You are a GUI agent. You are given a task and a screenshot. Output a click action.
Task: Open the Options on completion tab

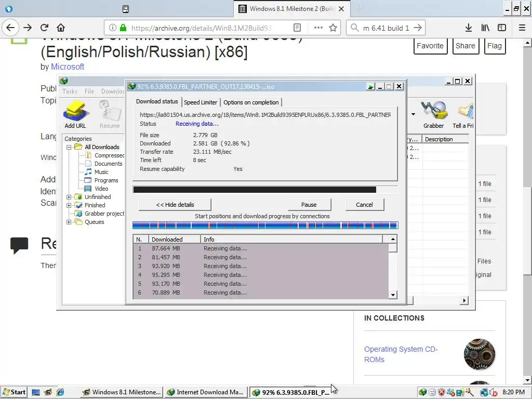click(x=251, y=102)
